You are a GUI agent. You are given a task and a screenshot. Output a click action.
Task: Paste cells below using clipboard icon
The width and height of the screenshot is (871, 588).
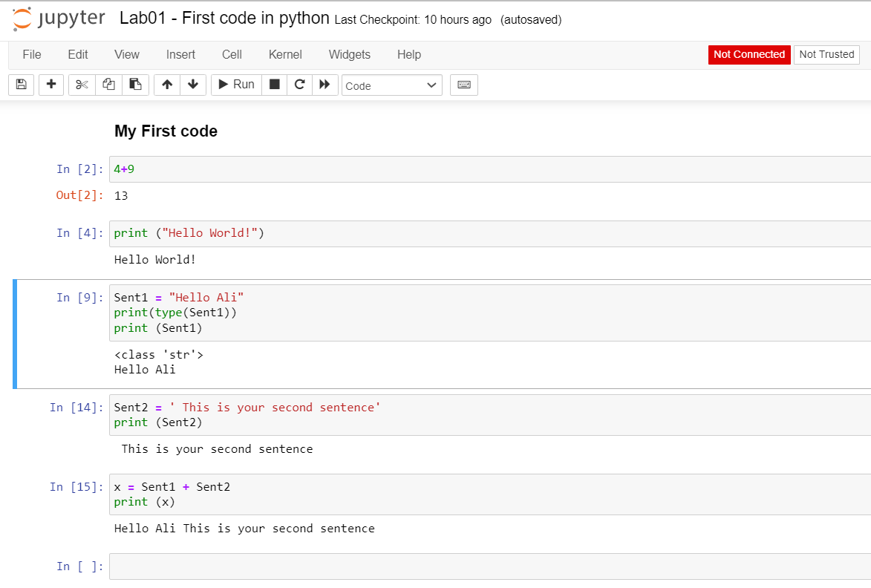[135, 85]
